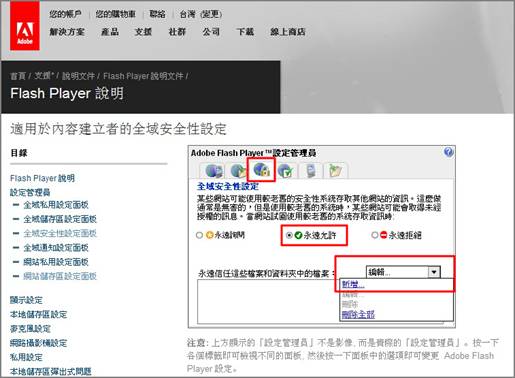The width and height of the screenshot is (515, 378).
Task: Open the Global Storage Settings tab icon
Action: [238, 171]
